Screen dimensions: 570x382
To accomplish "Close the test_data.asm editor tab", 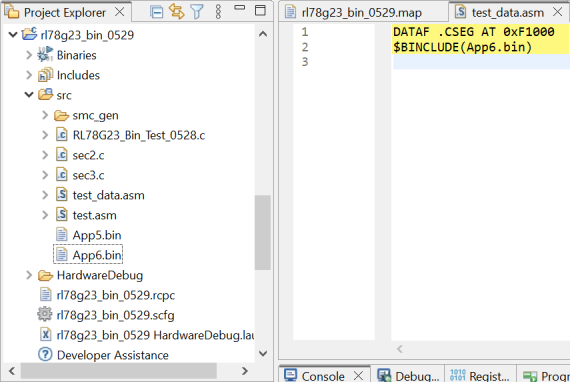I will (x=557, y=12).
